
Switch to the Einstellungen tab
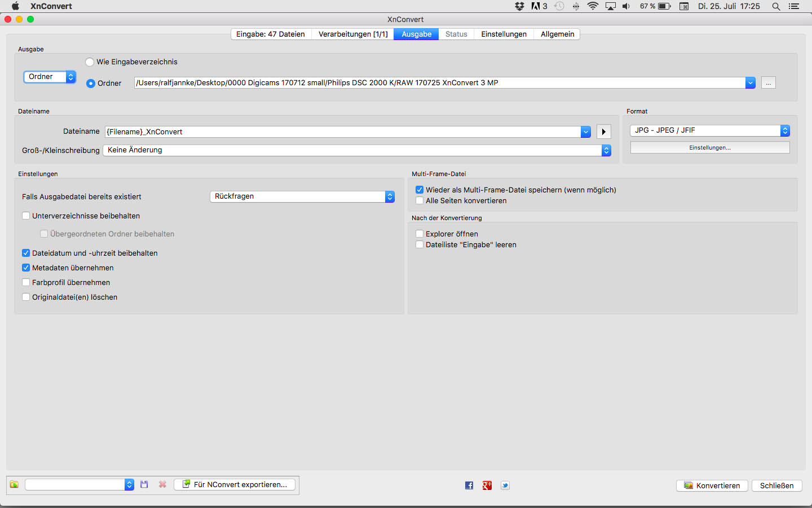click(504, 34)
